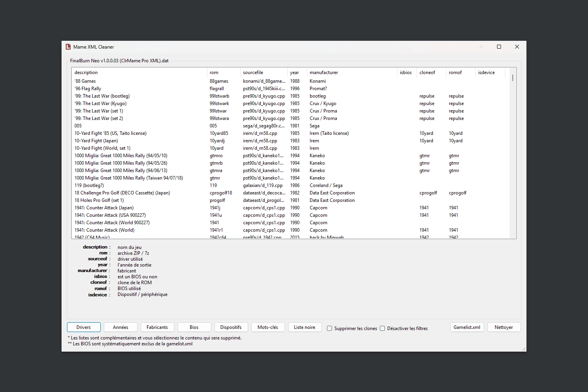The image size is (588, 392).
Task: Click rom cell flagrall
Action: [217, 89]
